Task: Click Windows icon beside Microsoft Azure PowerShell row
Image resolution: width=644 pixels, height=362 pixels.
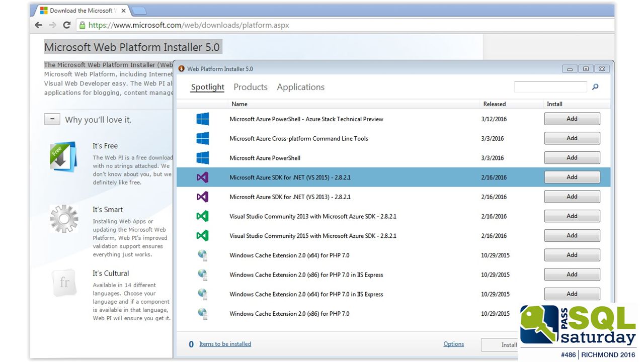Action: coord(203,158)
